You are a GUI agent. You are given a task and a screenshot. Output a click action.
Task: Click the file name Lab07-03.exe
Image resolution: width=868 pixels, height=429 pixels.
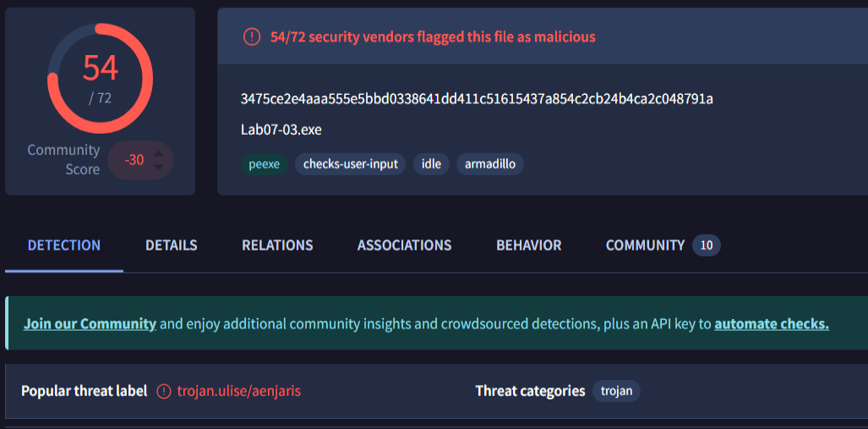click(x=281, y=129)
